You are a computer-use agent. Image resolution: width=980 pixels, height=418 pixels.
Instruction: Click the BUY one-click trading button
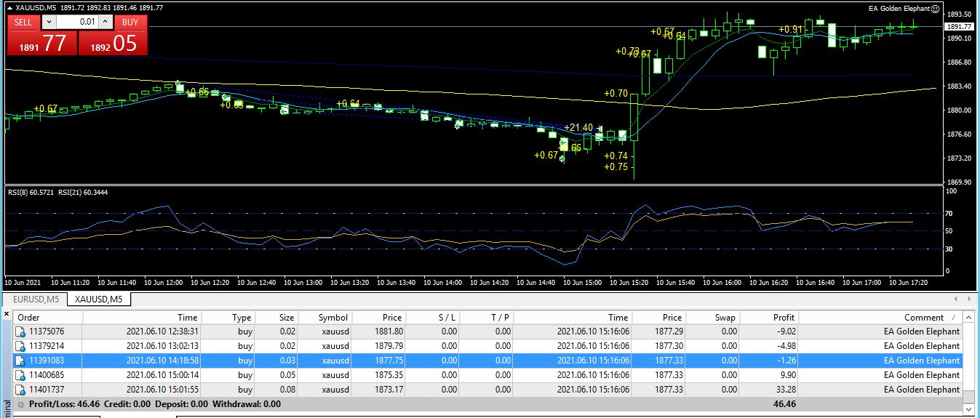pos(130,22)
